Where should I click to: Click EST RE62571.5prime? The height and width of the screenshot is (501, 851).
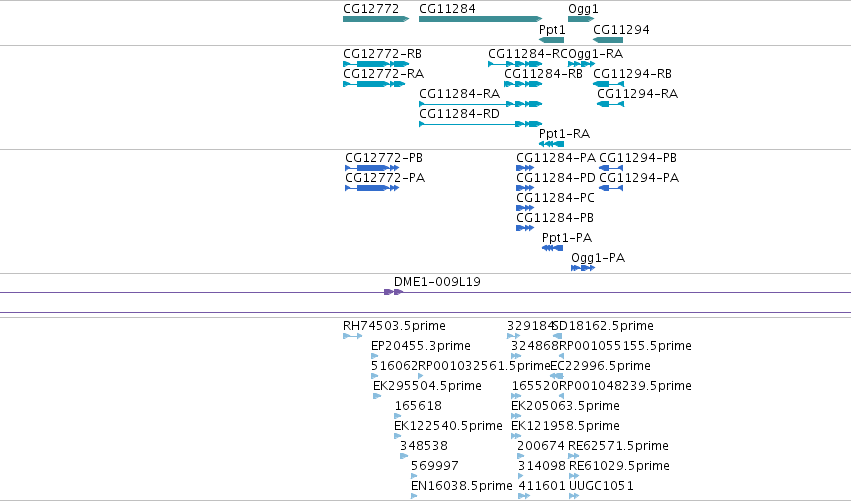pyautogui.click(x=619, y=447)
